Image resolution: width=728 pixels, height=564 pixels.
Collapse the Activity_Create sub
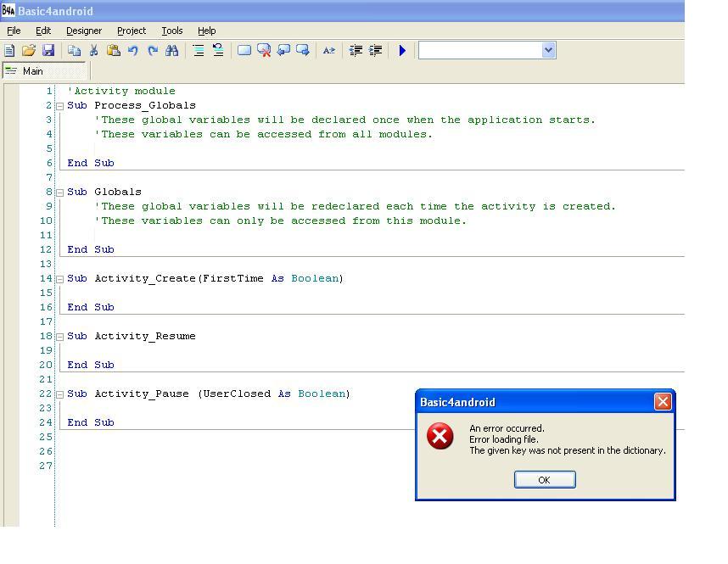point(60,279)
